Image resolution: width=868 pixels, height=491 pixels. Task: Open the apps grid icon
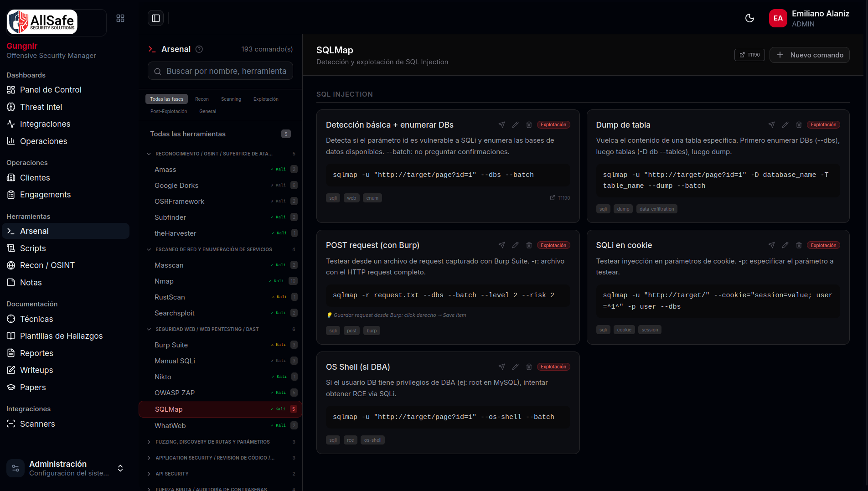pyautogui.click(x=120, y=18)
